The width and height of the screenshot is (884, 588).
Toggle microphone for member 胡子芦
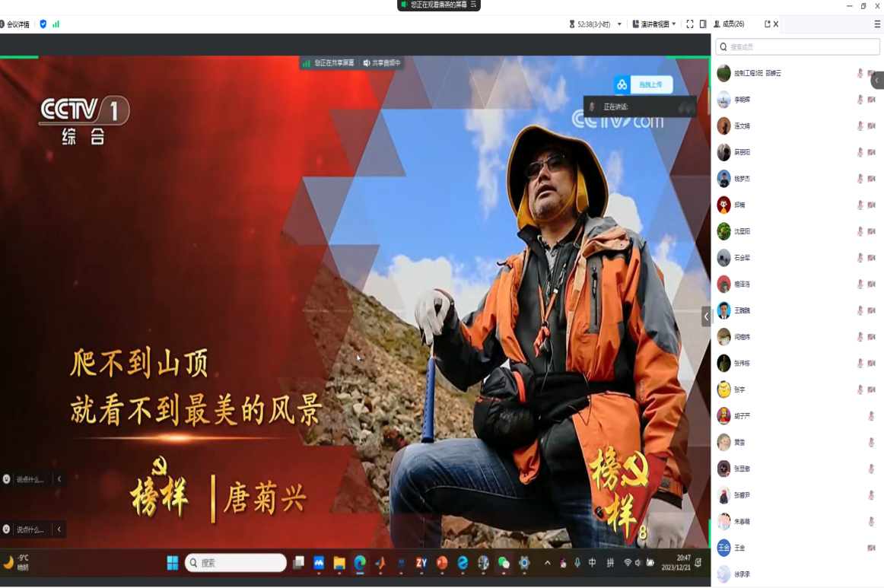click(871, 416)
